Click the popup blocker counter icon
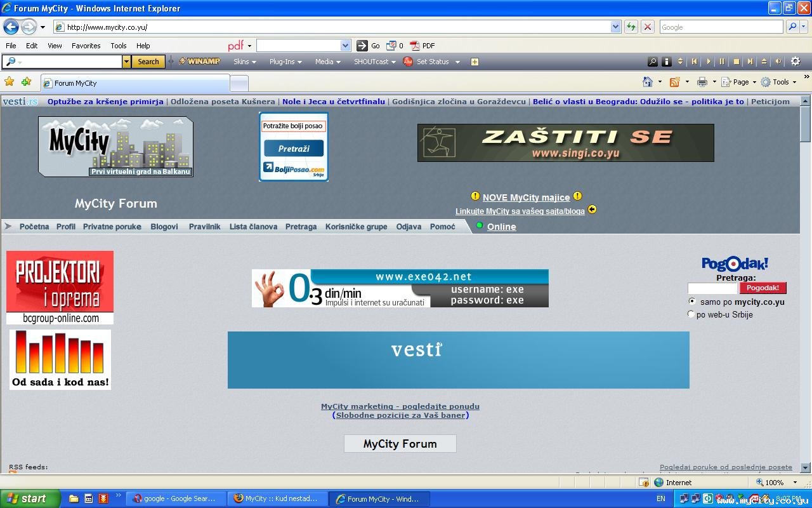 coord(395,46)
